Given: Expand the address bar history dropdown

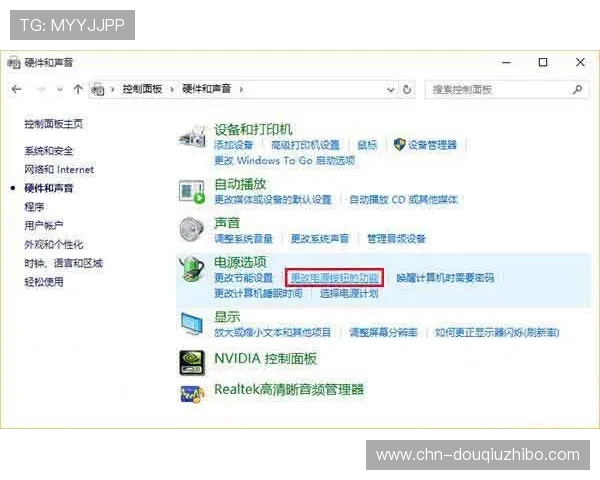Looking at the screenshot, I should 390,90.
